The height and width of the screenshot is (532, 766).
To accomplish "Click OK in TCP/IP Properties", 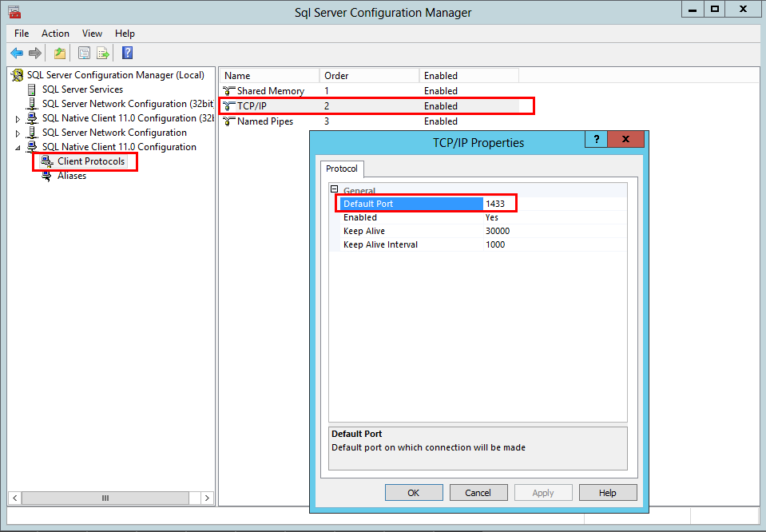I will pyautogui.click(x=413, y=493).
